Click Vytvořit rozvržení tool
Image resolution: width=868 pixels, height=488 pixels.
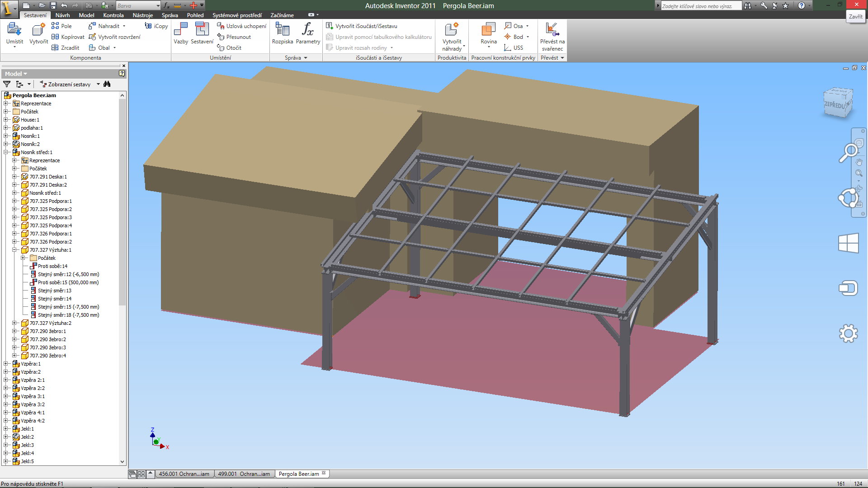115,37
